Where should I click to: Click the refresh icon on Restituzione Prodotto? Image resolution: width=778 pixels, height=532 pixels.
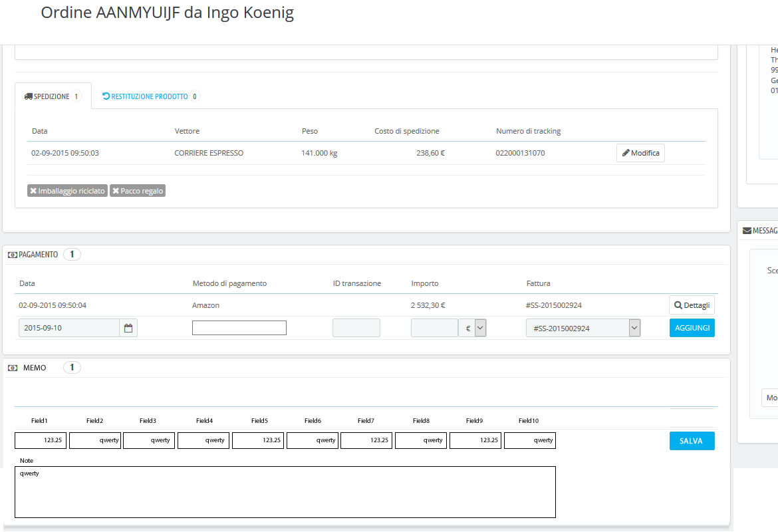click(106, 96)
